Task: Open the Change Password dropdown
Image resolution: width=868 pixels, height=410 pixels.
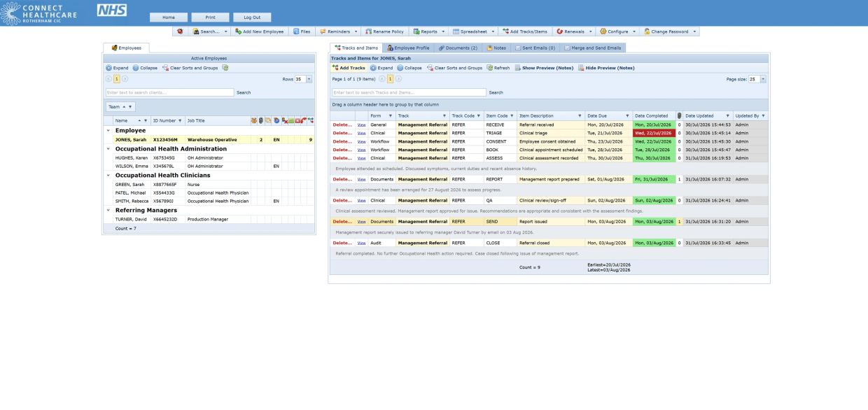Action: (671, 31)
